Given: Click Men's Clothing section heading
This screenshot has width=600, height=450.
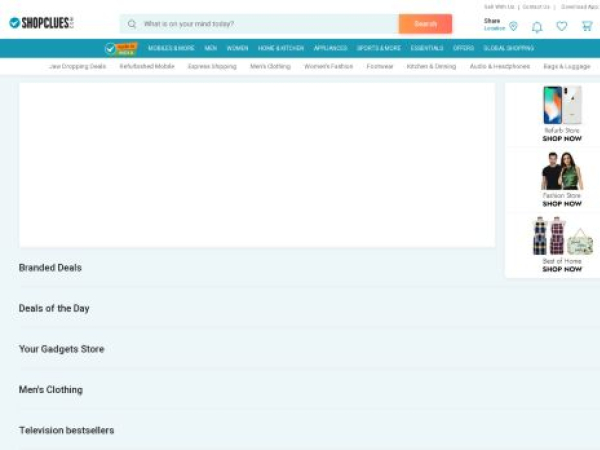Looking at the screenshot, I should pos(51,390).
